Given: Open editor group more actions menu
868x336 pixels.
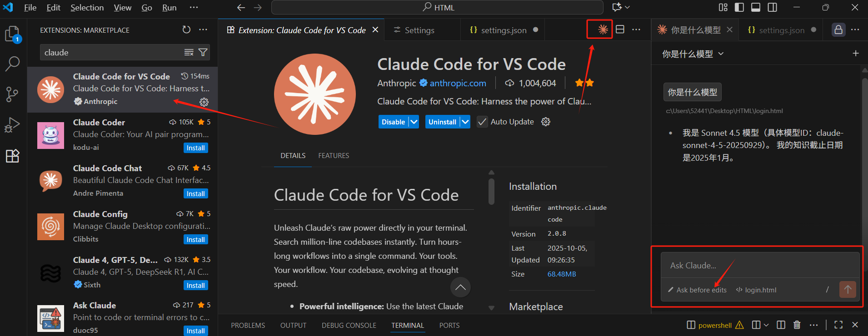Looking at the screenshot, I should pyautogui.click(x=636, y=30).
